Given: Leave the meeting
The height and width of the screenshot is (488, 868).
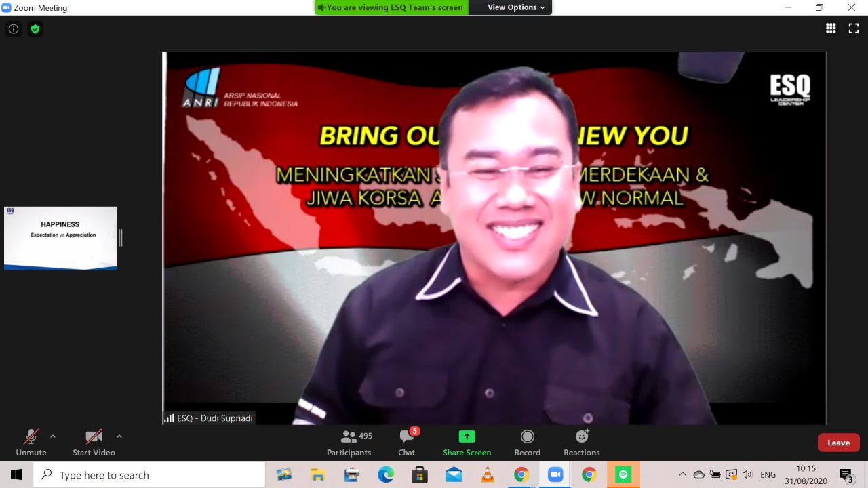Looking at the screenshot, I should [838, 443].
